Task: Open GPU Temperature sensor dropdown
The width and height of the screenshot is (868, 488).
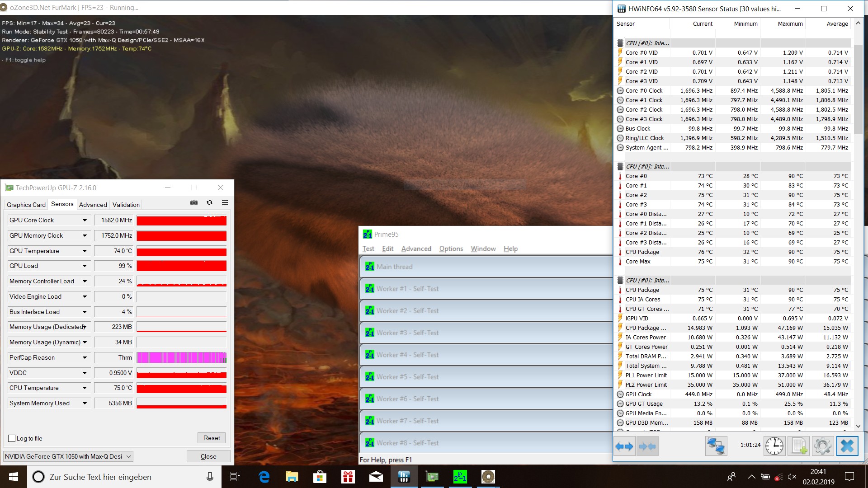Action: click(x=85, y=251)
